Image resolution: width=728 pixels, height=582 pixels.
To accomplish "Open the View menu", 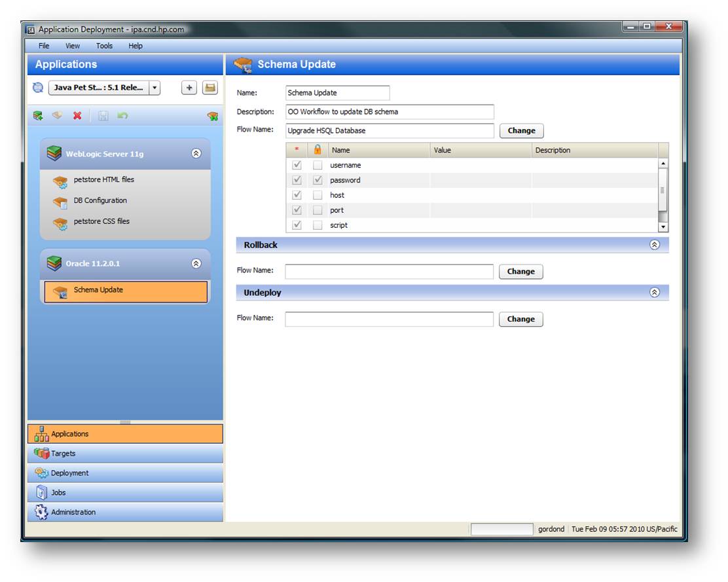I will coord(73,46).
